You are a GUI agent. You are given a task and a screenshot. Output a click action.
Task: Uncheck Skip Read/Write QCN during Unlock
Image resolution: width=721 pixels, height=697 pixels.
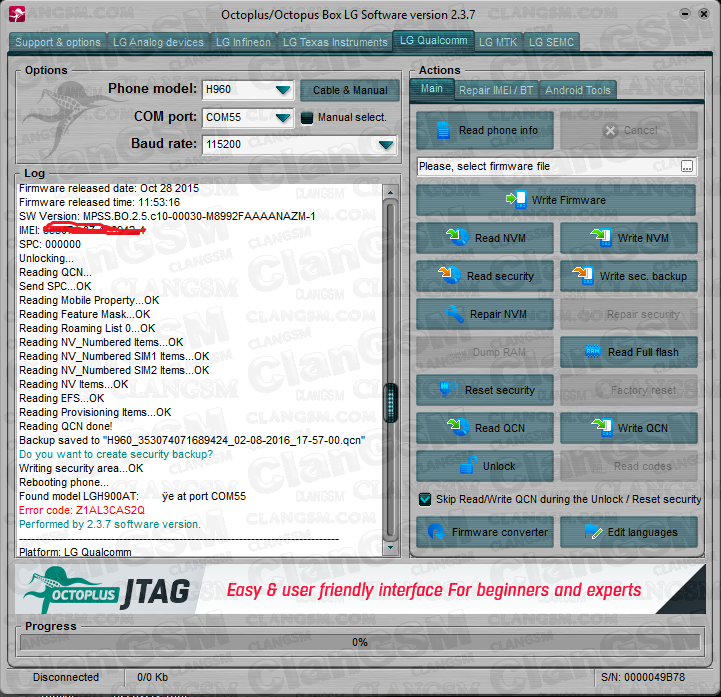tap(425, 499)
